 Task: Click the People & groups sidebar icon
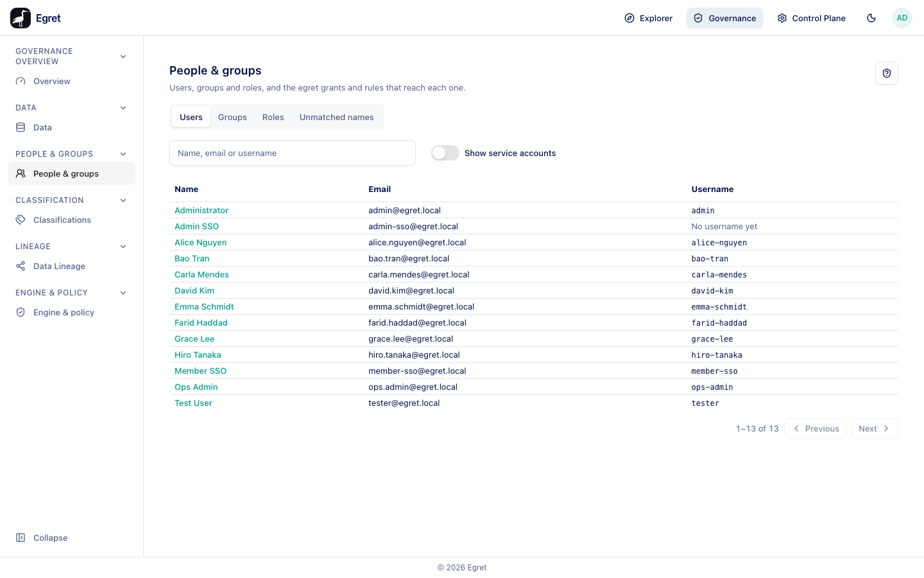21,174
